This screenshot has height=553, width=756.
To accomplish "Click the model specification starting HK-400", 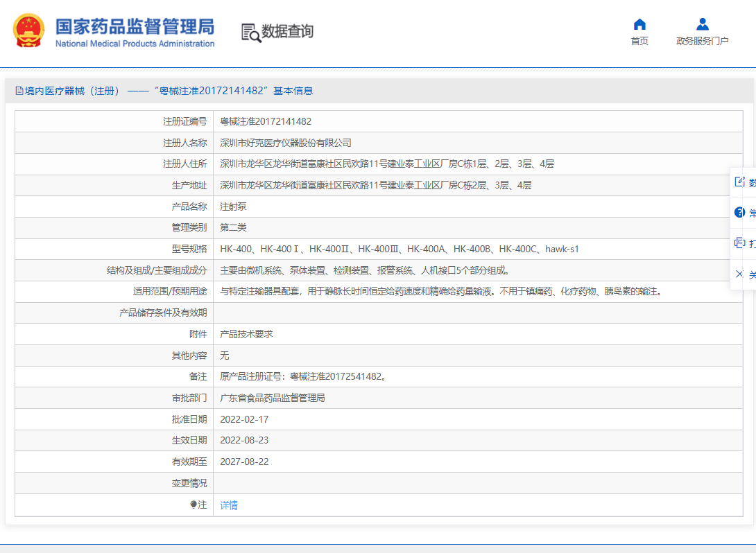I will point(400,249).
